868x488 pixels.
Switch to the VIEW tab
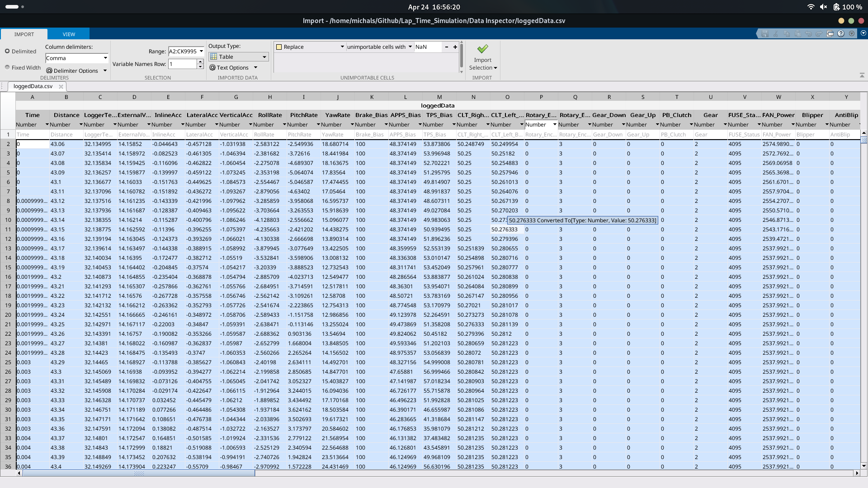[x=69, y=34]
